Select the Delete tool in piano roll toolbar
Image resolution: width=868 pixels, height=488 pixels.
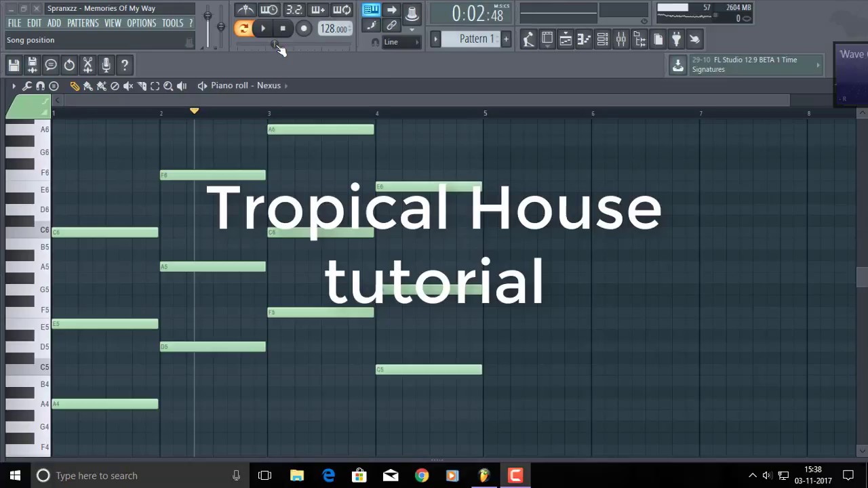click(x=115, y=86)
